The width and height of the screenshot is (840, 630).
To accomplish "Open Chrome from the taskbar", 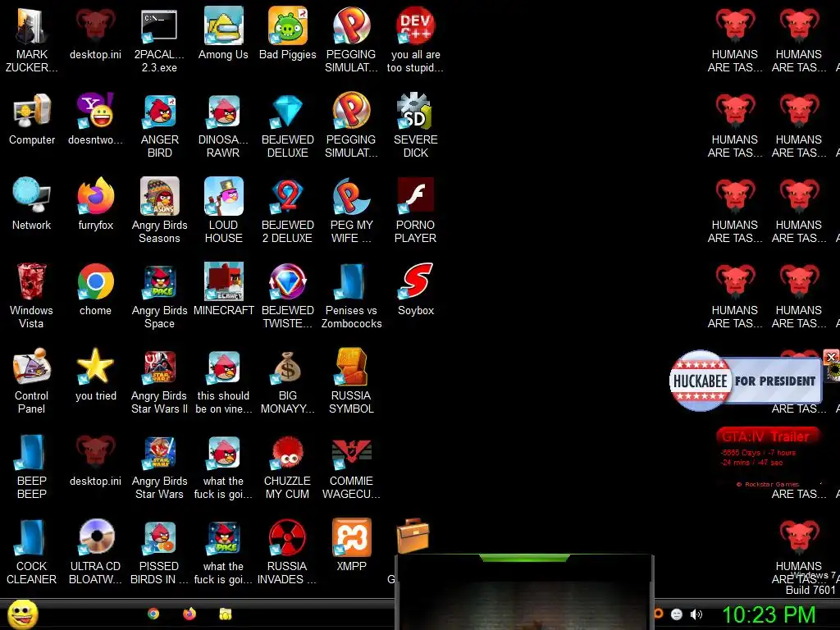I will click(153, 614).
